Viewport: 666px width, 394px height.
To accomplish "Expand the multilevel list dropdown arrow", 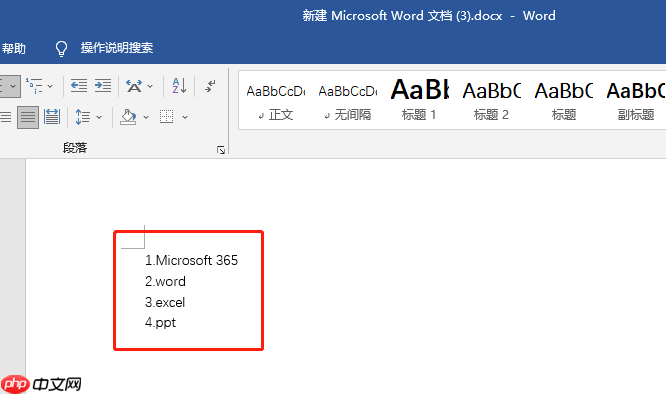I will click(50, 86).
